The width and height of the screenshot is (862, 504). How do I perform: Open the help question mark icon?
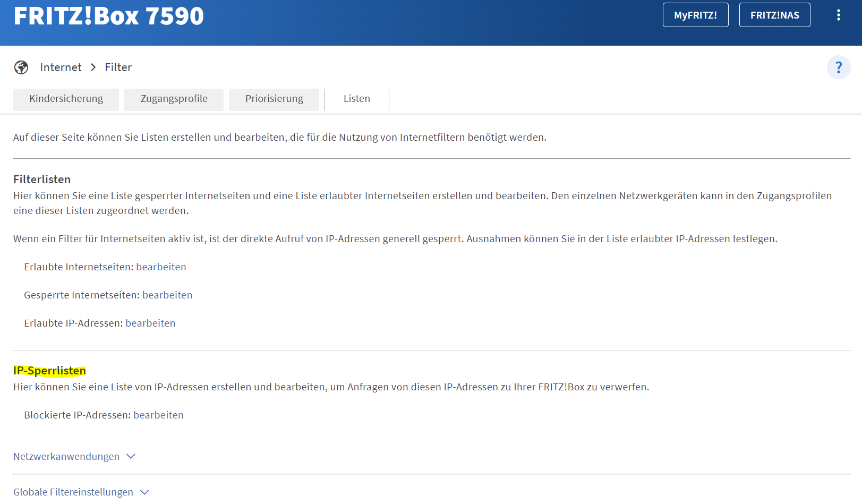click(x=839, y=67)
